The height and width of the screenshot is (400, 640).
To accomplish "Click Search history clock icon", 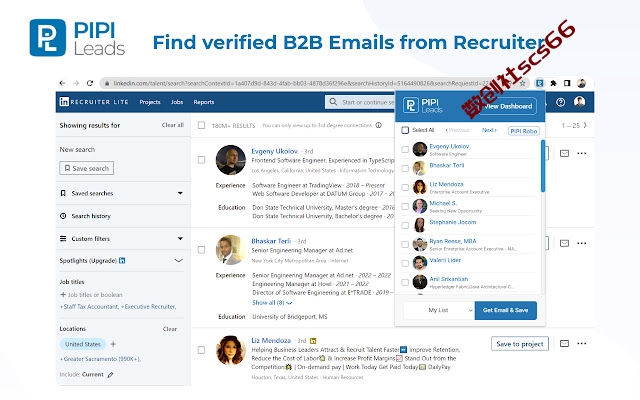I will click(63, 216).
